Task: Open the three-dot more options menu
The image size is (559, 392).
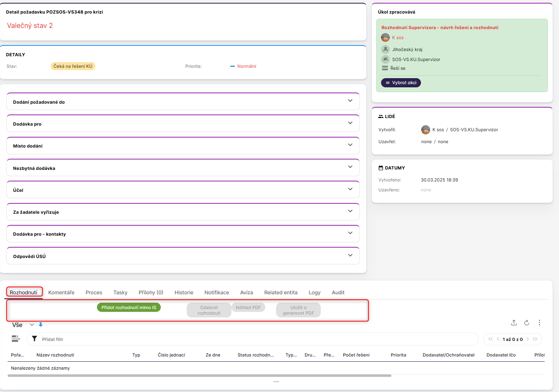Action: 539,323
